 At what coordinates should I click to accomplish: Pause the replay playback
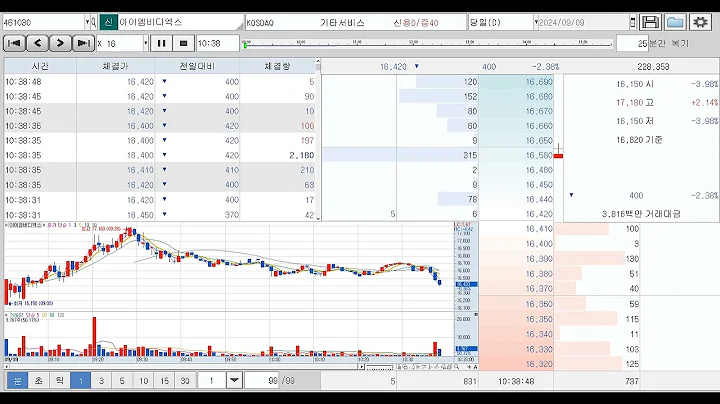click(161, 43)
